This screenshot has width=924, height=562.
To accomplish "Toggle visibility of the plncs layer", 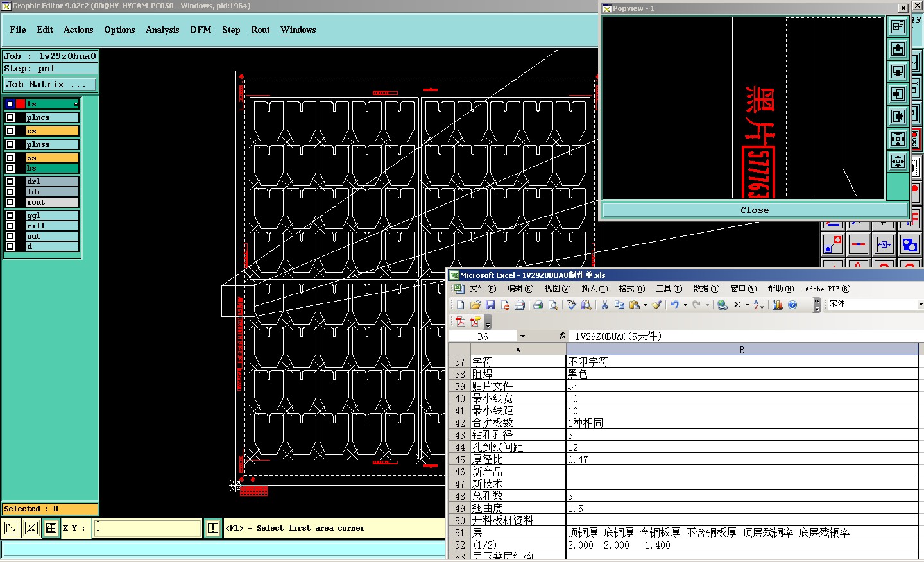I will [x=10, y=117].
